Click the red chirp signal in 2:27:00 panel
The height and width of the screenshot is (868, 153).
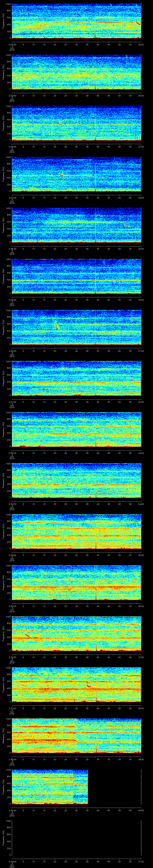click(62, 175)
